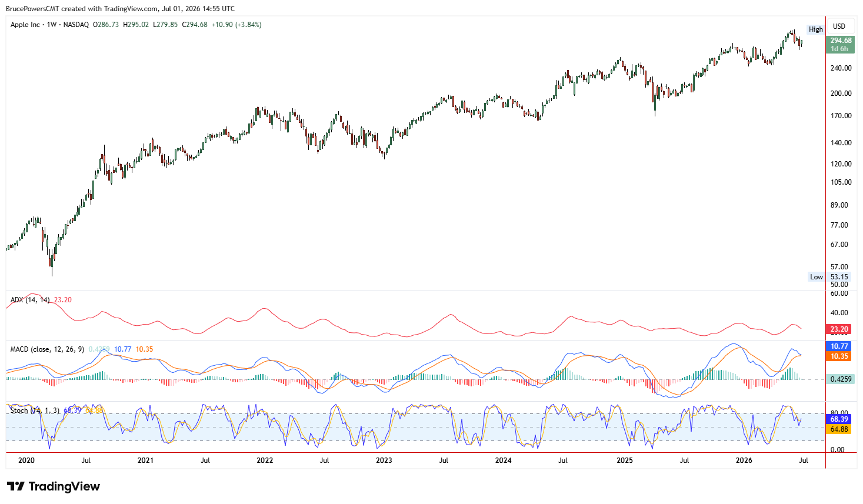Image resolution: width=863 pixels, height=504 pixels.
Task: Click the green 294.68 current price label
Action: [x=841, y=41]
